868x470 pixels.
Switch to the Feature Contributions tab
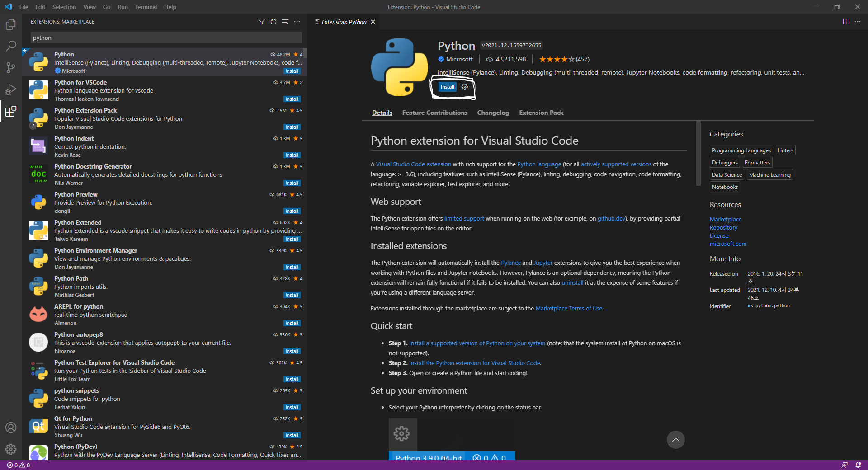pyautogui.click(x=435, y=113)
